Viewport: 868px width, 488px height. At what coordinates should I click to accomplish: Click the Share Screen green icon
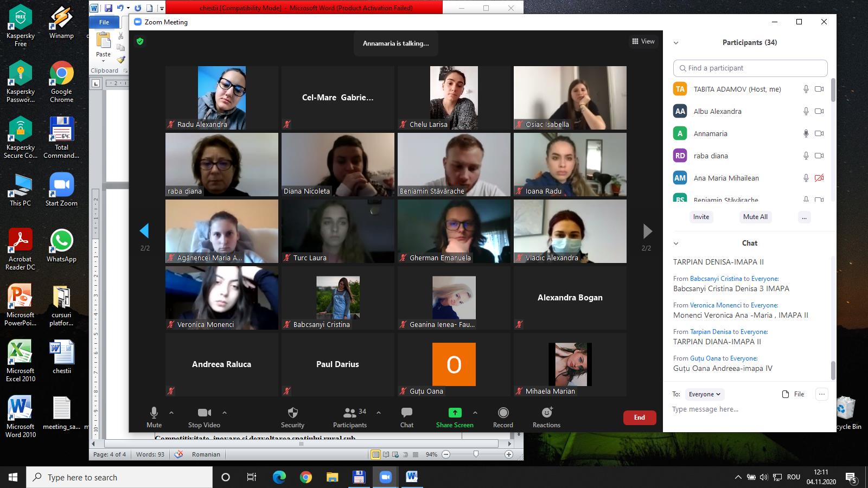coord(455,413)
